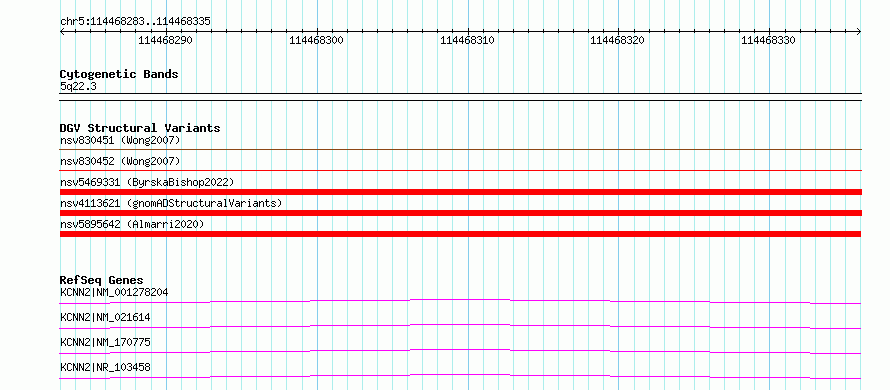Click ruler tick label 114468330

click(769, 40)
